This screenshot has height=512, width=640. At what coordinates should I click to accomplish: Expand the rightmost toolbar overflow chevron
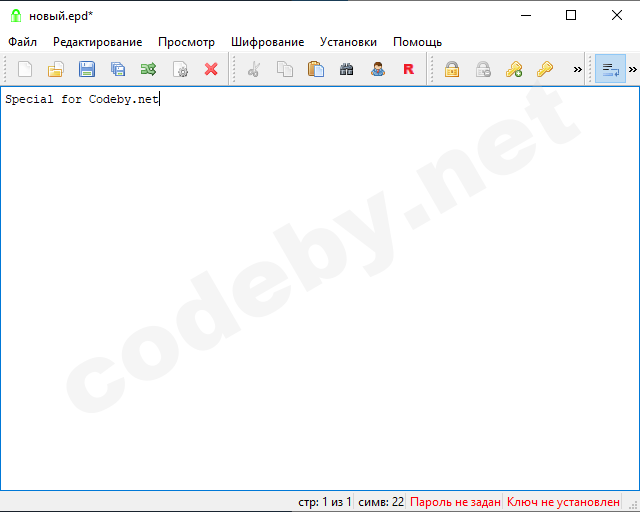pos(633,69)
